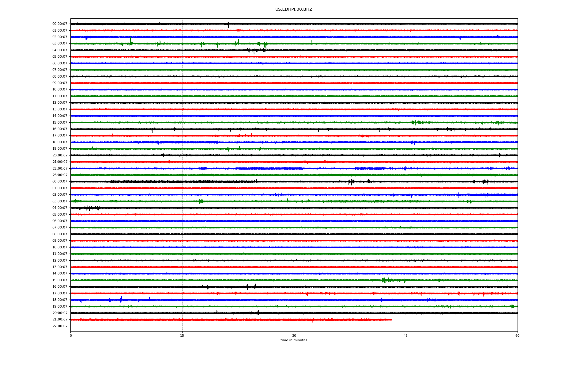Click the spike on the top black trace
Viewport: 588px width, 368px height.
(228, 25)
